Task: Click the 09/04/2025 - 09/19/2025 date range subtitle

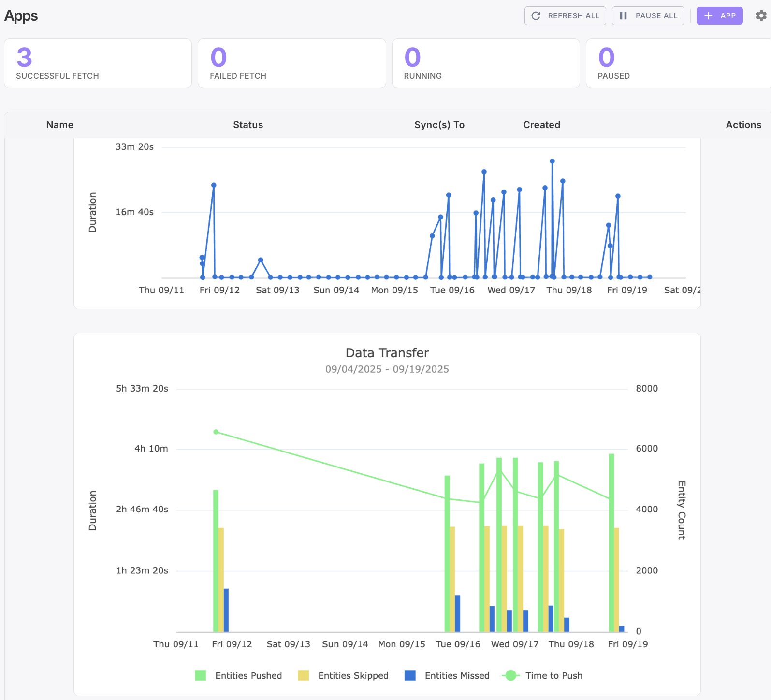Action: click(387, 369)
